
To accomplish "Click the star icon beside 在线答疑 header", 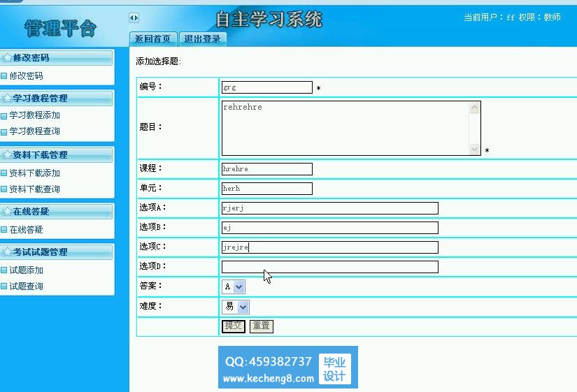I will point(7,212).
